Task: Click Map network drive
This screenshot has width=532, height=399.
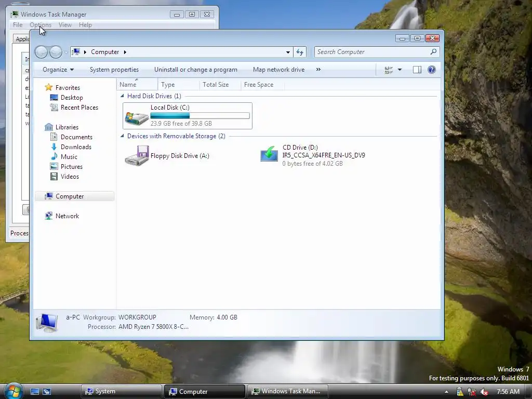Action: coord(278,70)
